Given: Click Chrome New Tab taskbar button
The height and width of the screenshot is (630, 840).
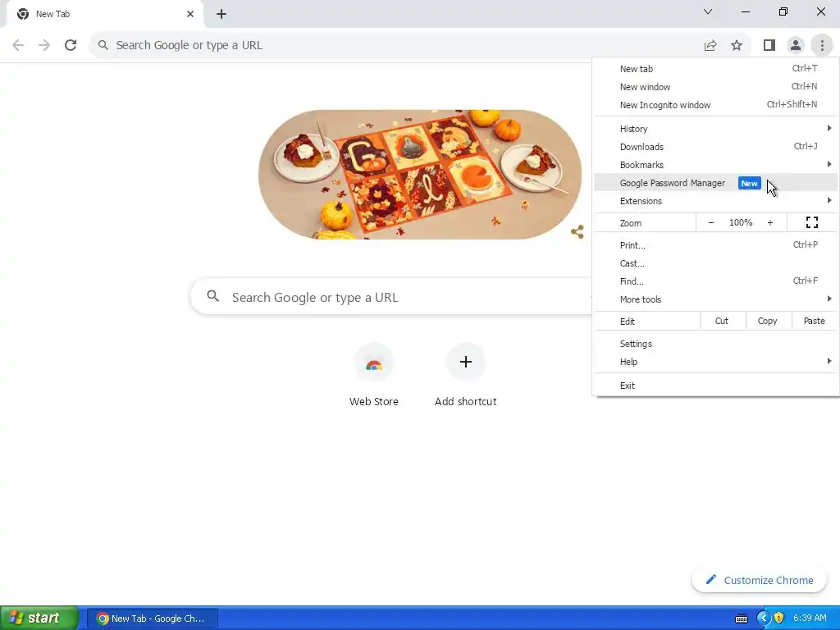Looking at the screenshot, I should pos(152,619).
